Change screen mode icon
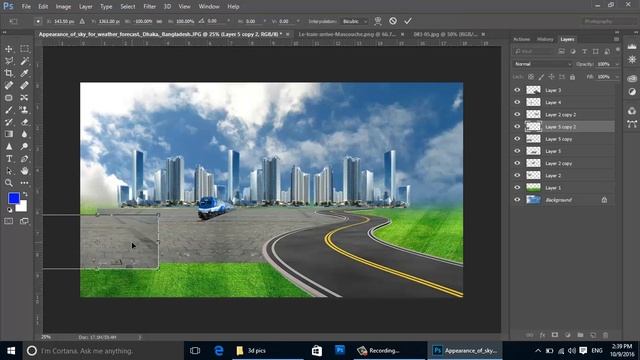Viewport: 640px width, 360px height. click(24, 221)
